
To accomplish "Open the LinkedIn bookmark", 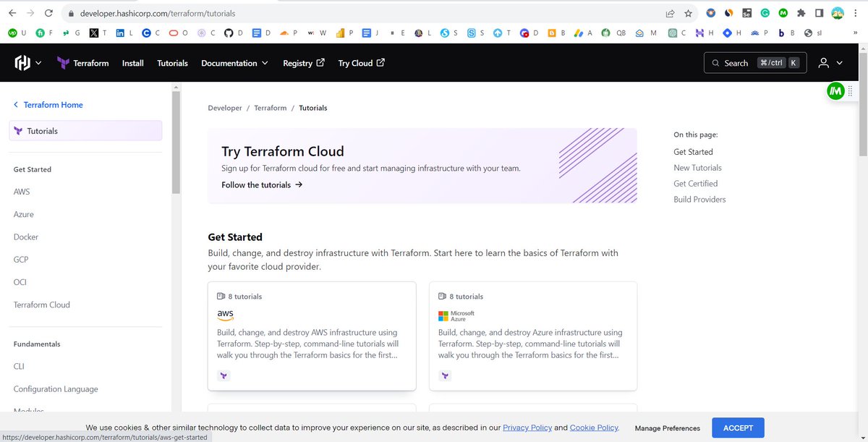I will [124, 33].
